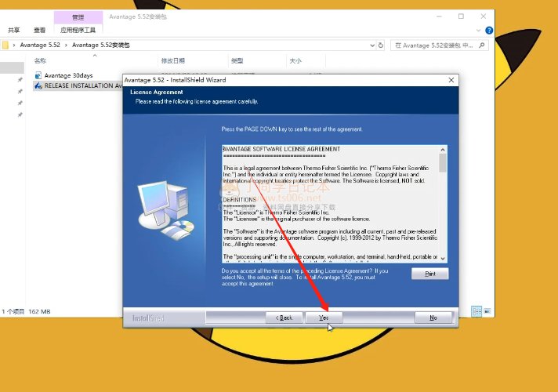Screen dimensions: 558x392
Task: Sort files by the 修改日期 column header
Action: point(173,61)
